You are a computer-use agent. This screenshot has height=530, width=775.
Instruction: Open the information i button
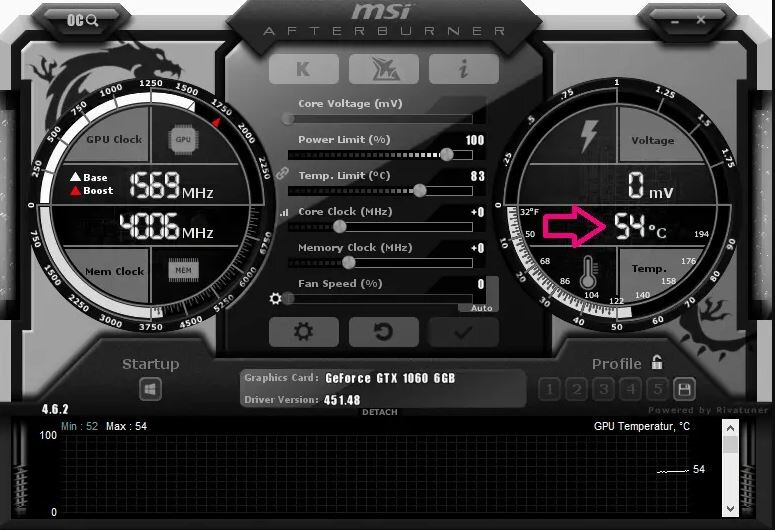[464, 69]
